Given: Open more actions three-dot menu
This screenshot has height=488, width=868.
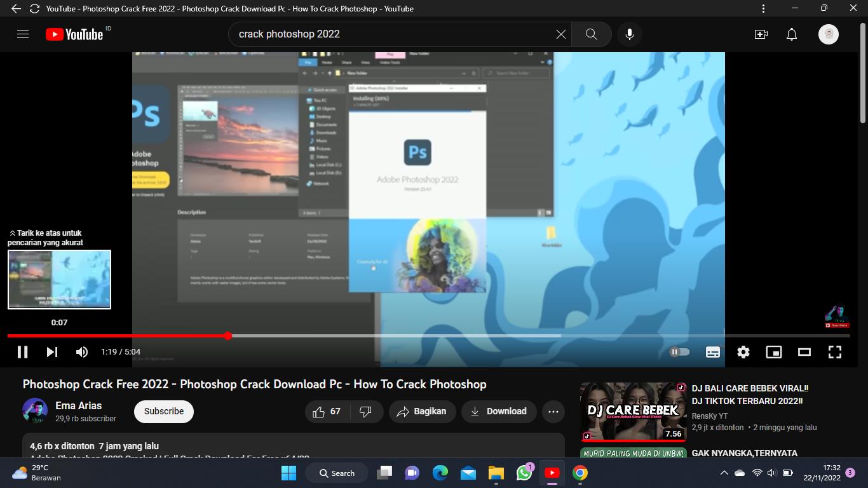Looking at the screenshot, I should [553, 412].
